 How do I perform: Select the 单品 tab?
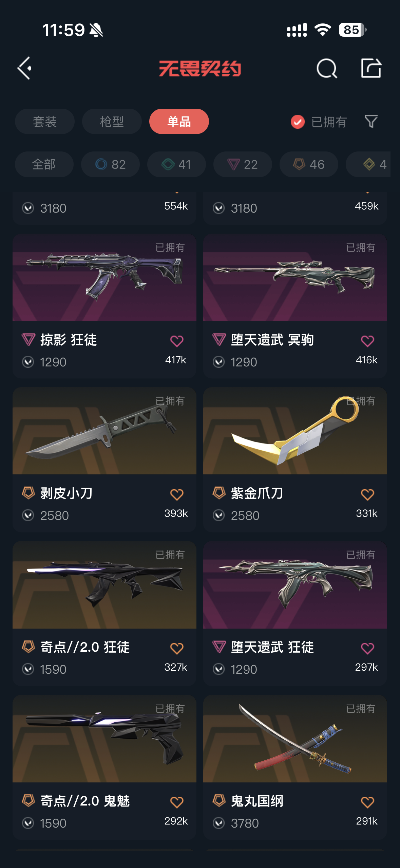pyautogui.click(x=179, y=122)
